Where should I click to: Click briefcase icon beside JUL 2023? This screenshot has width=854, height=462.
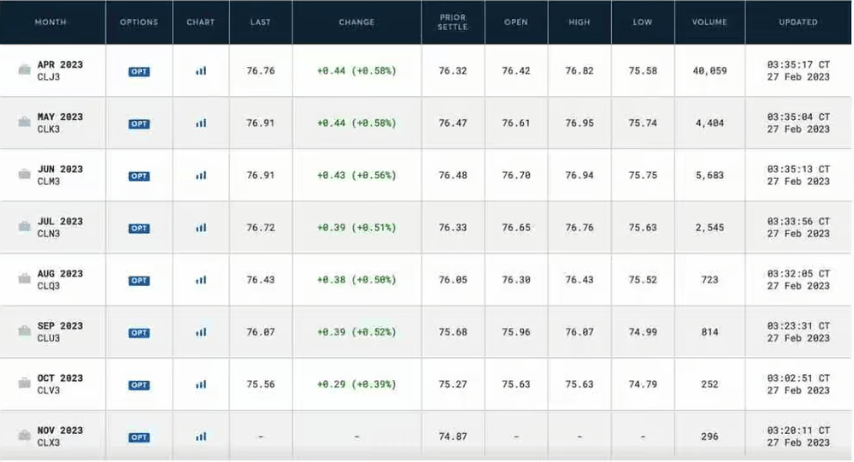click(x=24, y=228)
